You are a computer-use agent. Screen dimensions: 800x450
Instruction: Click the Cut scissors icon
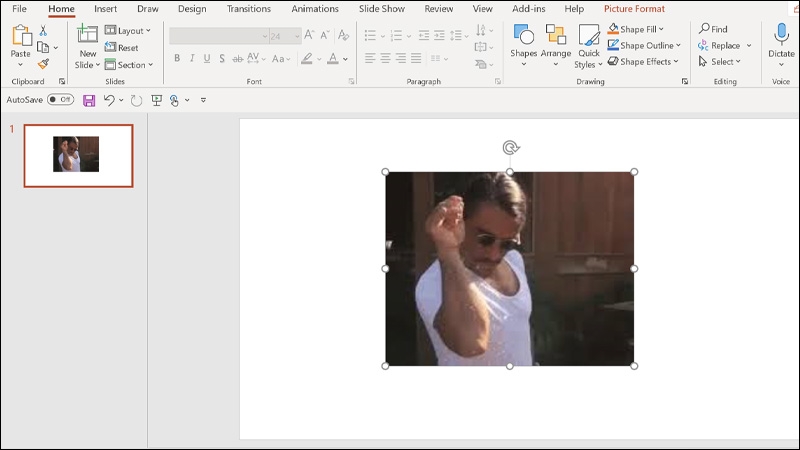click(43, 31)
